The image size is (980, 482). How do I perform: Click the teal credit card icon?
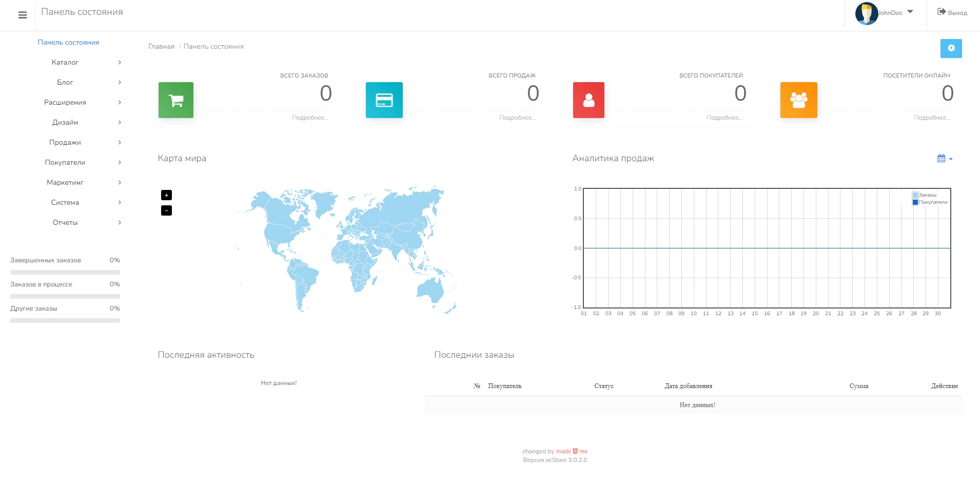pos(384,100)
